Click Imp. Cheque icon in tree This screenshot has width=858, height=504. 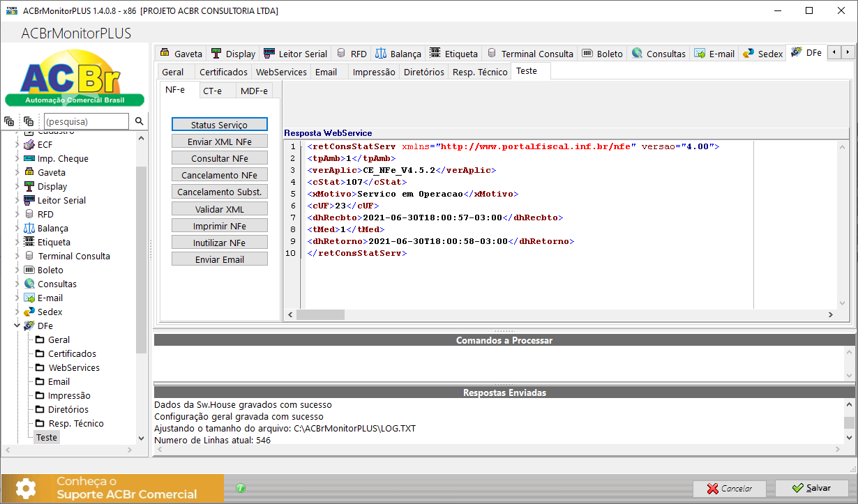tap(29, 158)
